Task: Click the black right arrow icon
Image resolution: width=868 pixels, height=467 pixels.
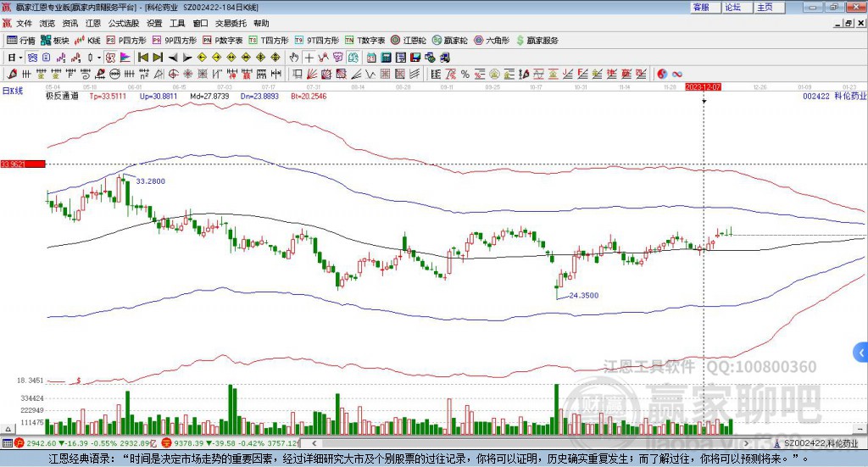Action: [x=187, y=58]
